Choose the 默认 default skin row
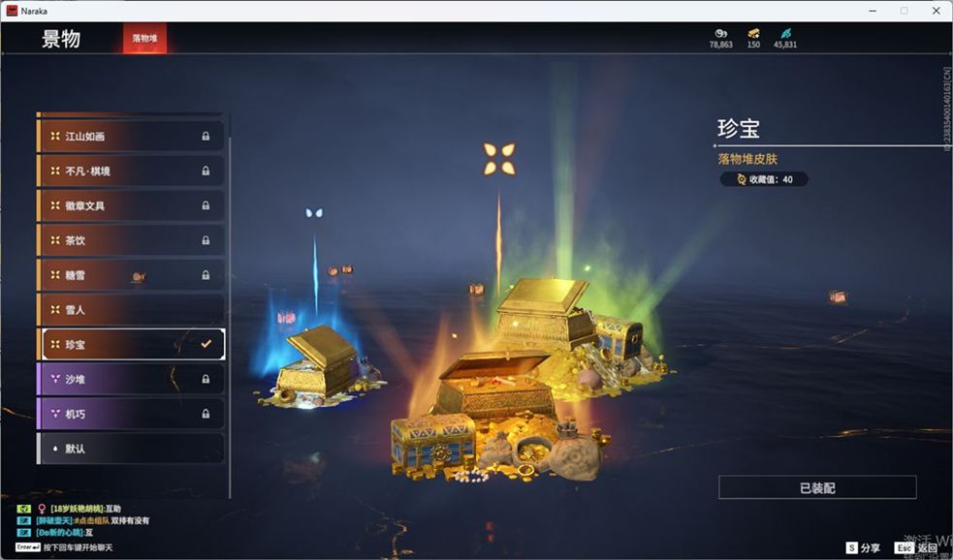The width and height of the screenshot is (953, 560). pyautogui.click(x=131, y=449)
